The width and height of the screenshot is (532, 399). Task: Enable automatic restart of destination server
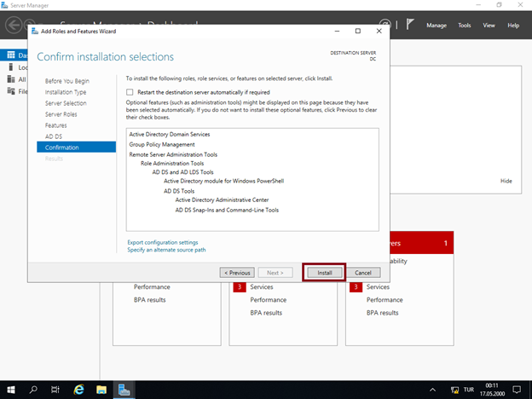pos(130,92)
